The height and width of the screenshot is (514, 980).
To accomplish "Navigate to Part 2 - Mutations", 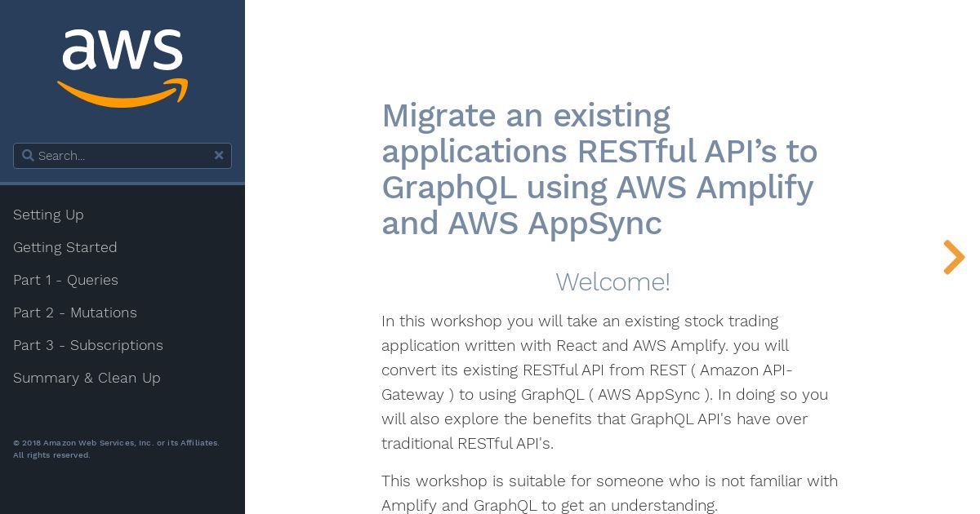I will [x=75, y=312].
